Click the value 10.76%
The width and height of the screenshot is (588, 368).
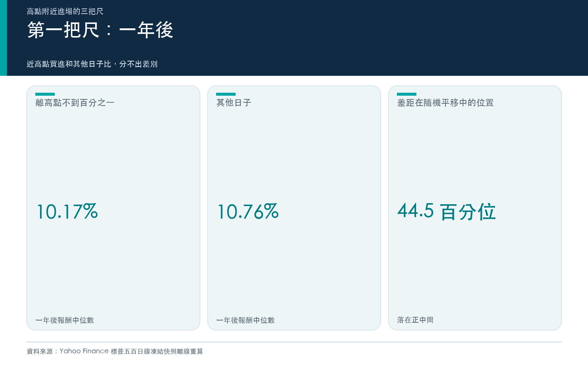click(x=248, y=212)
